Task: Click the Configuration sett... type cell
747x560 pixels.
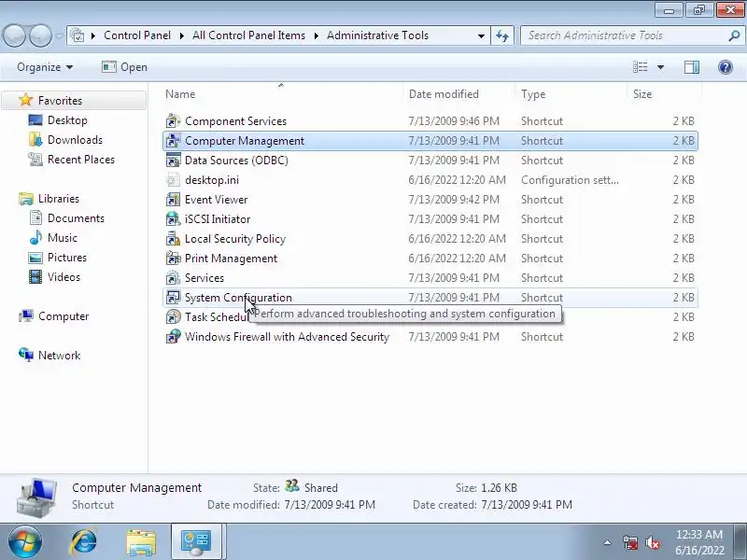Action: (x=570, y=179)
